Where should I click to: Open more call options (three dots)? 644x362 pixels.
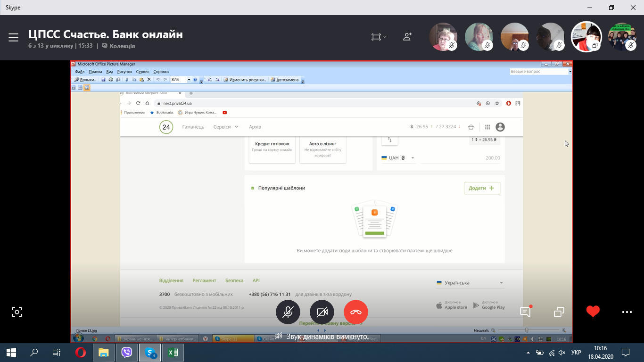click(627, 312)
